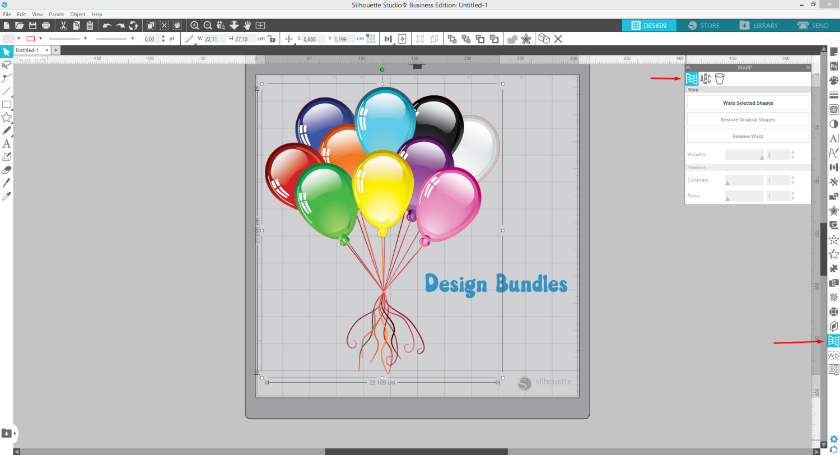Toggle the aspect ratio lock icon

point(272,39)
